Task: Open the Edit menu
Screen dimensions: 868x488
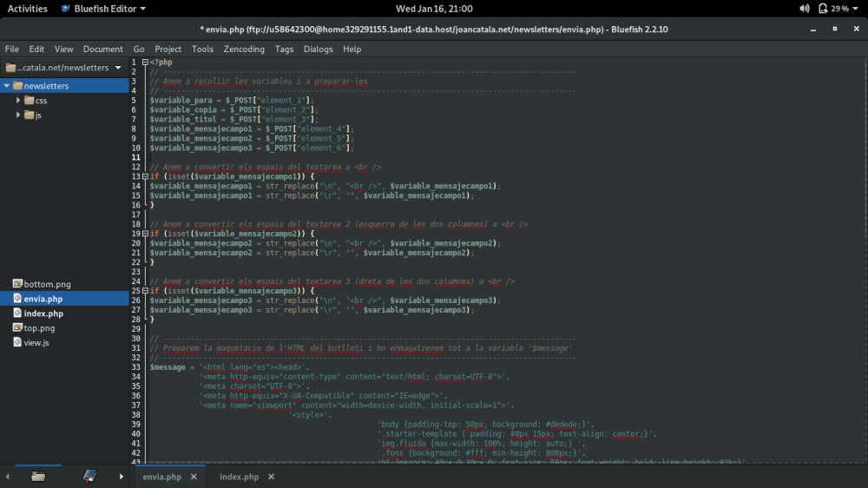Action: [x=36, y=49]
